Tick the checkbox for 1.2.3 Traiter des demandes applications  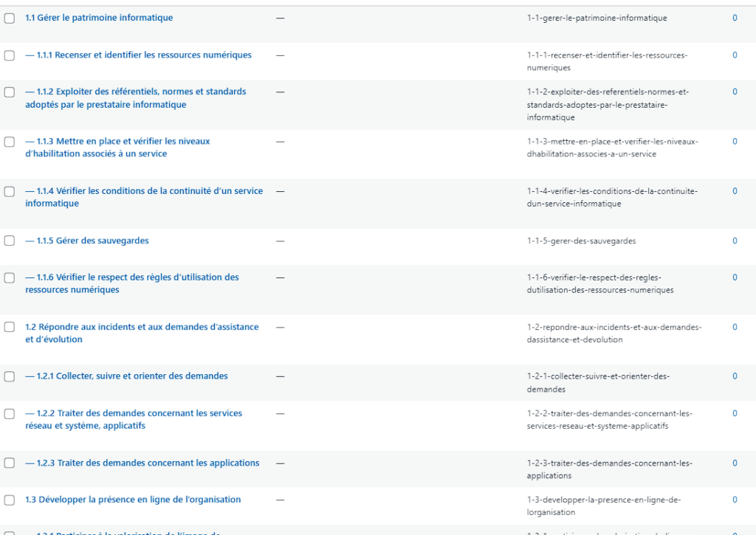tap(10, 463)
